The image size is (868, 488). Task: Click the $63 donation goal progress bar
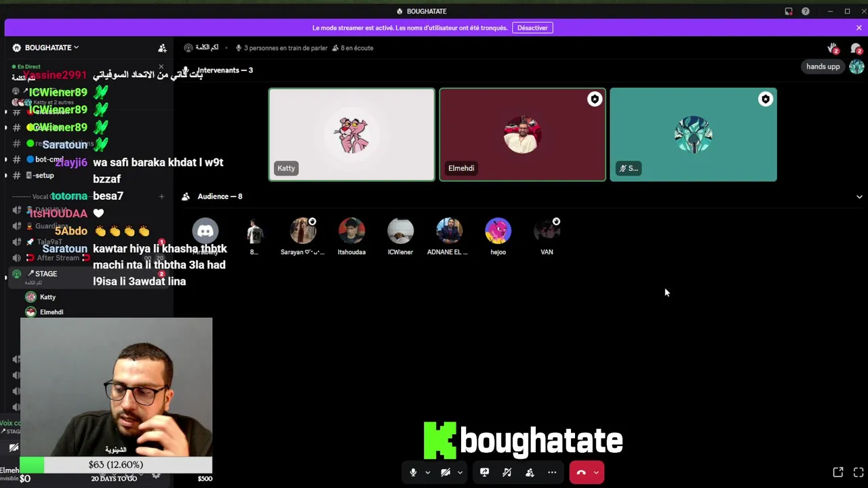coord(116,465)
